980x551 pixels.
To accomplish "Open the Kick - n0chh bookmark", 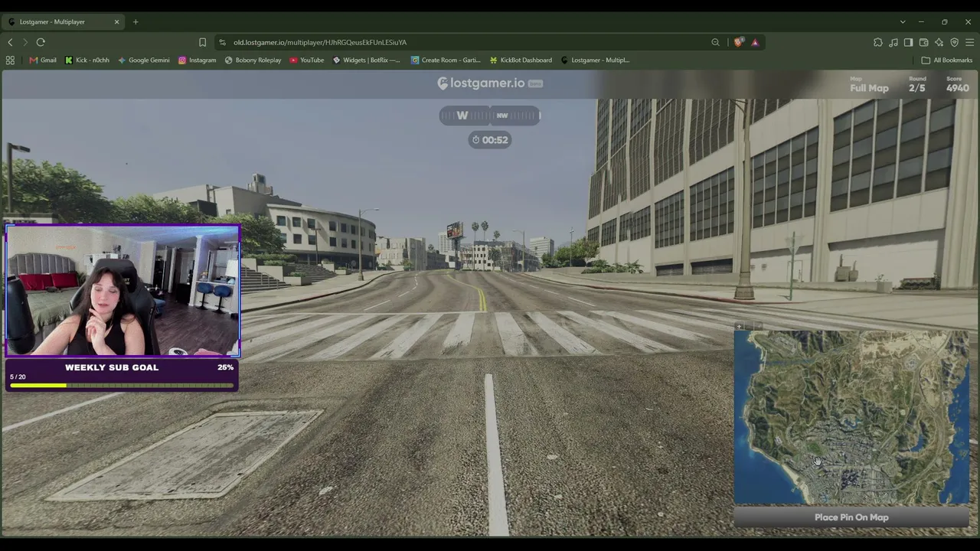I will point(87,60).
